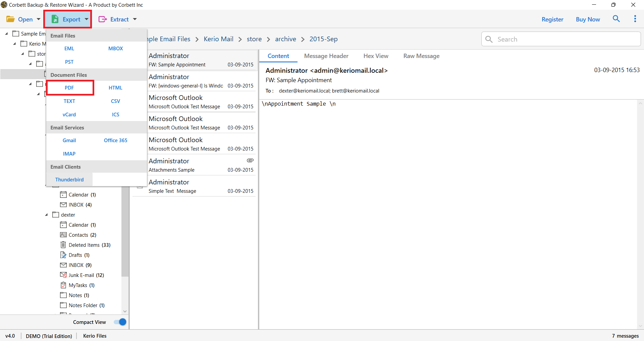644x341 pixels.
Task: Choose CSV export option
Action: coord(116,101)
